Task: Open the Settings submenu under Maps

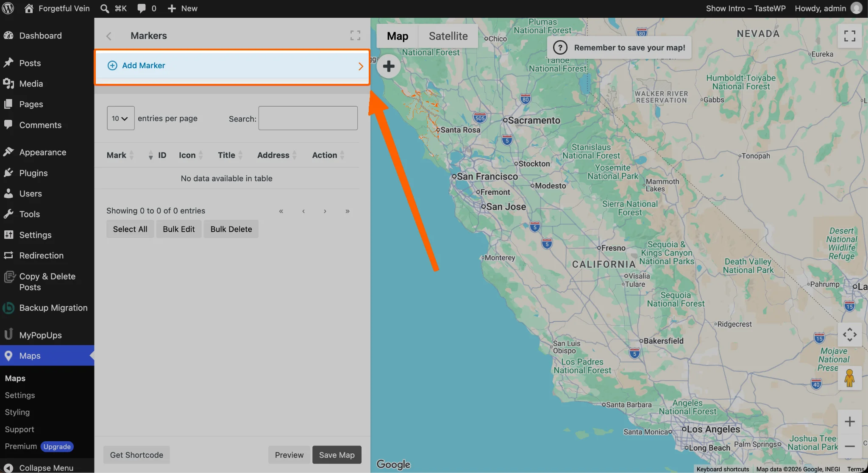Action: [20, 395]
